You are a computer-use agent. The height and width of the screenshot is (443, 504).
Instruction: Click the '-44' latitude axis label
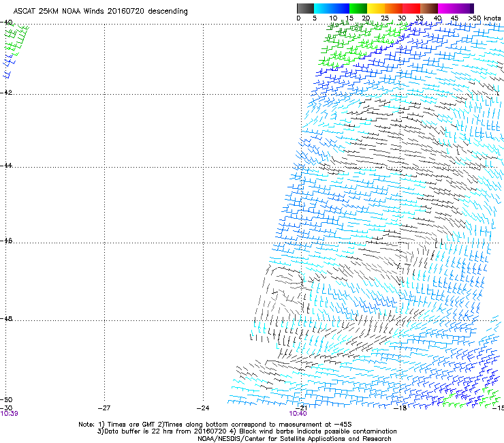click(6, 166)
